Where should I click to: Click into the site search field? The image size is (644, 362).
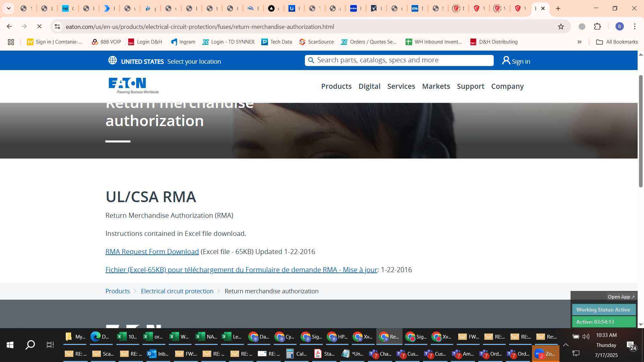[x=399, y=60]
